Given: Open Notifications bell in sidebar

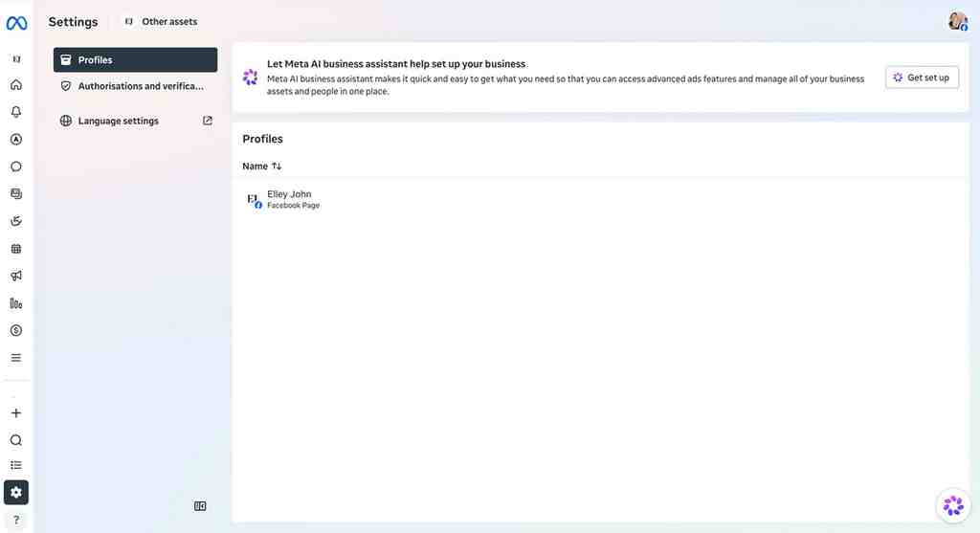Looking at the screenshot, I should pos(16,112).
